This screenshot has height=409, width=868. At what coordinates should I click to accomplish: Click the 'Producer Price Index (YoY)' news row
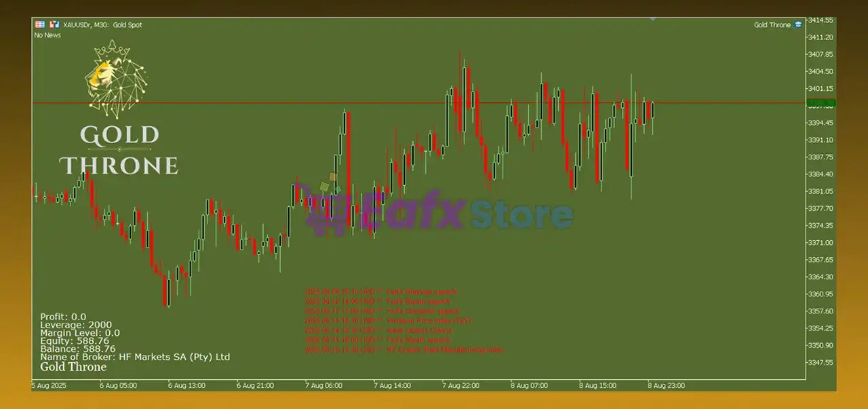click(388, 320)
